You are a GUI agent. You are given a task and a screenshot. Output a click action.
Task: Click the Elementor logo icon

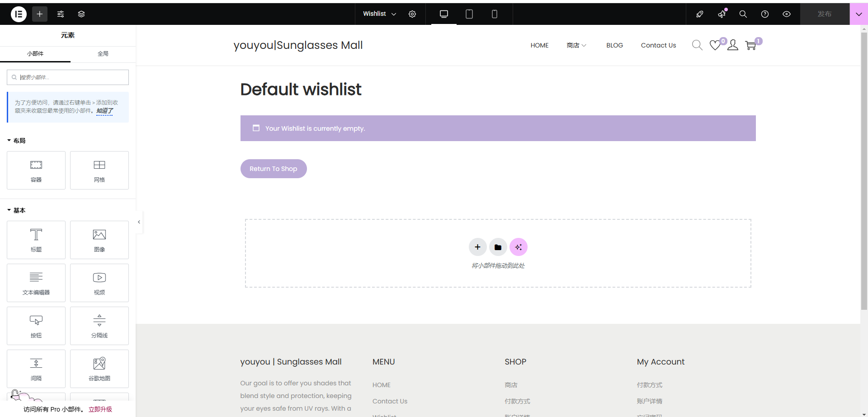click(19, 14)
